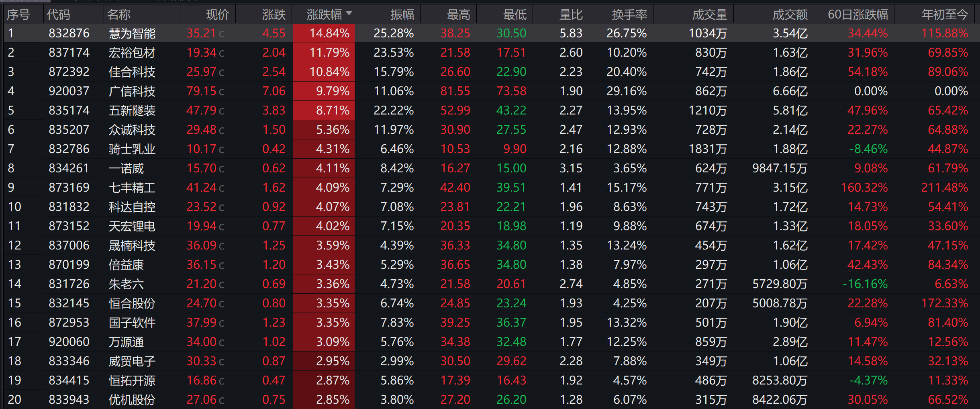Click the 5.83 volume ratio cell
The image size is (980, 409).
(x=571, y=33)
